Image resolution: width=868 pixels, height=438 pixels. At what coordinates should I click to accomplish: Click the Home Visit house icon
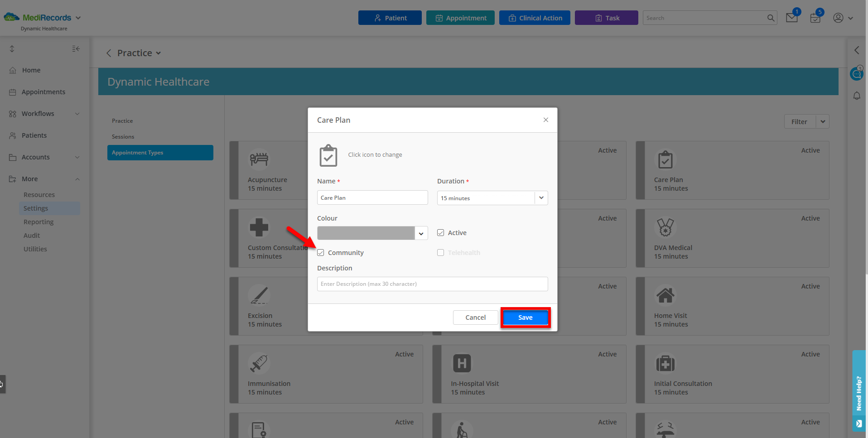665,295
